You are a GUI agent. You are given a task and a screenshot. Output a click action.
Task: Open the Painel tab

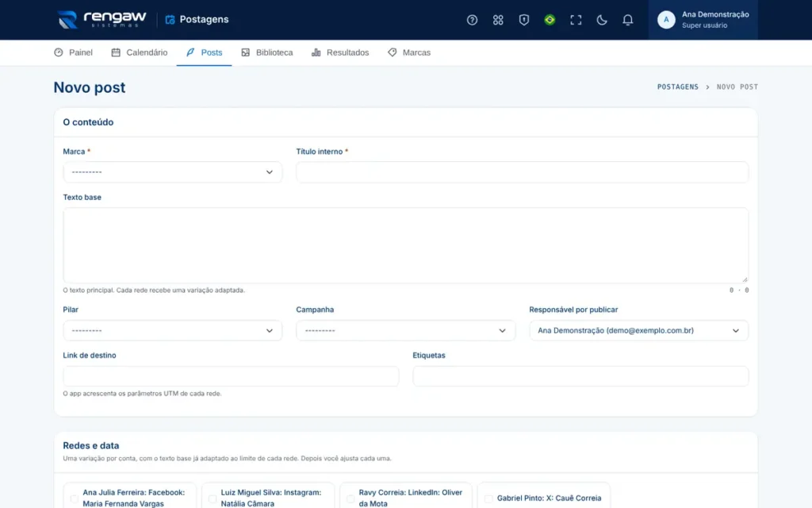(73, 52)
